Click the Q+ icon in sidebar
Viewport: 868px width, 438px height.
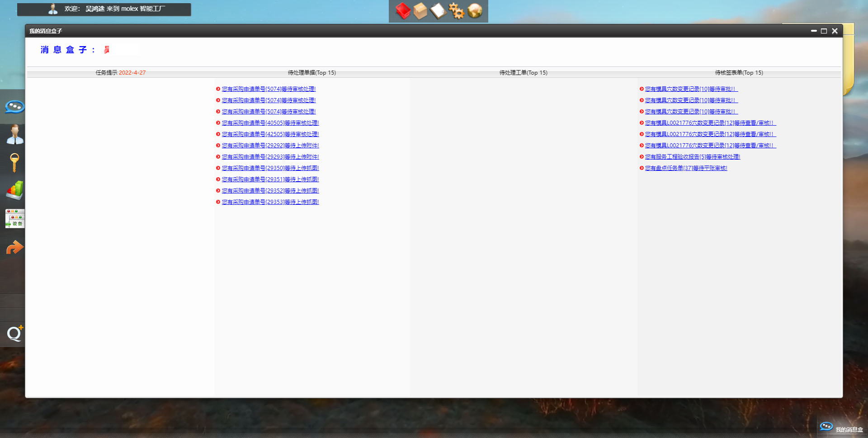[x=14, y=334]
